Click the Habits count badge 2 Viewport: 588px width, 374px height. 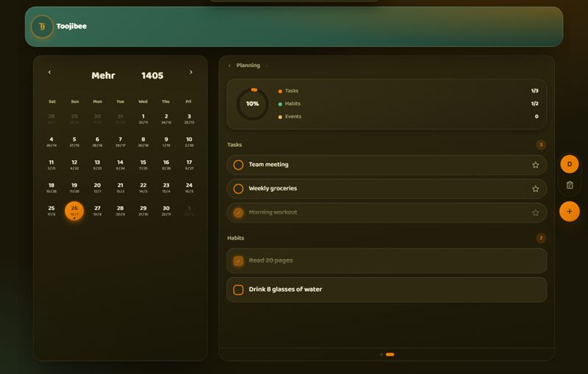[x=541, y=238]
